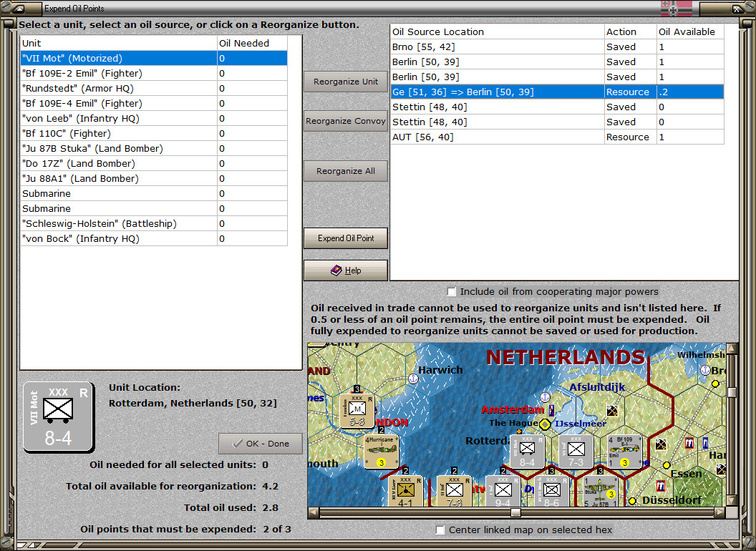Select the I Inf 9-4 gray counter
The width and height of the screenshot is (756, 551).
(x=503, y=491)
